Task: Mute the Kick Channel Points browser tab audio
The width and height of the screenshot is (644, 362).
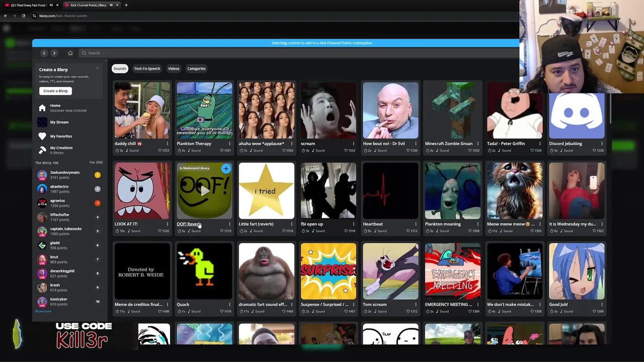Action: point(111,5)
